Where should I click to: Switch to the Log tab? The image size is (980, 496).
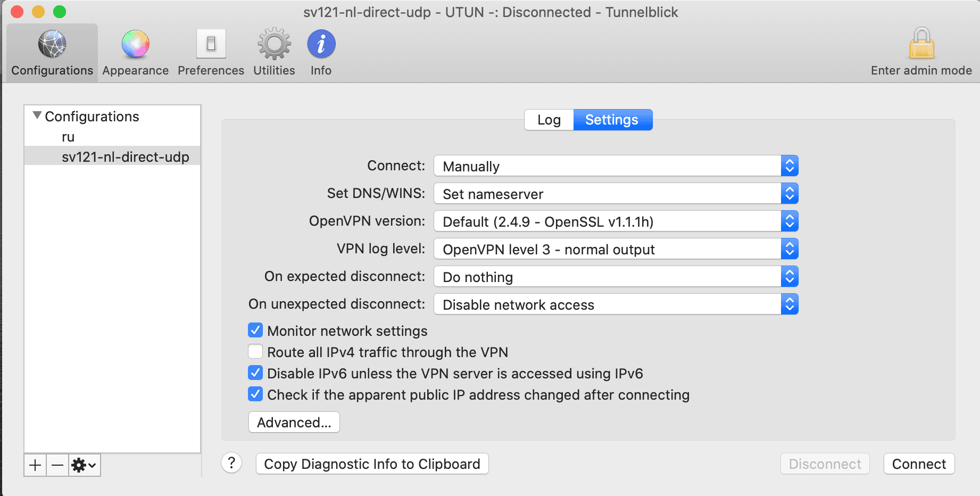coord(549,120)
